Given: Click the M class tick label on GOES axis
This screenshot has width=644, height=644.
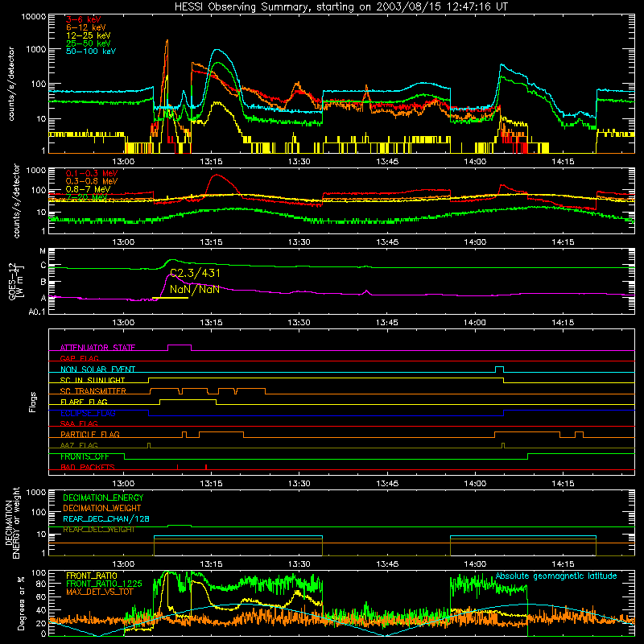Looking at the screenshot, I should 43,251.
